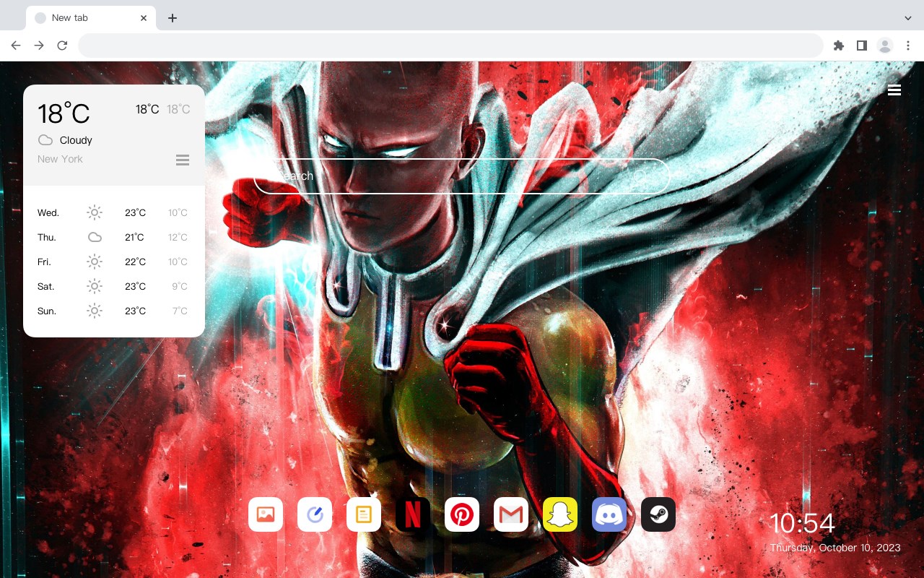The image size is (924, 578).
Task: Open the Steam shortcut
Action: point(658,514)
